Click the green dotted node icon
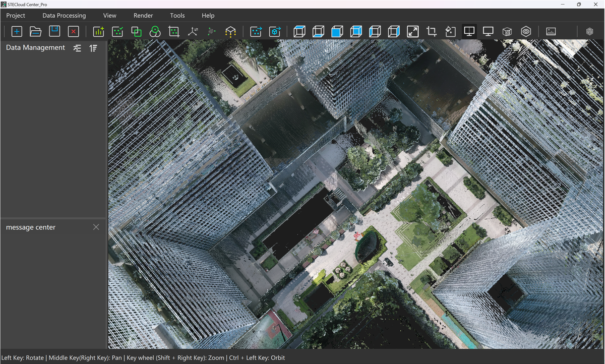This screenshot has height=364, width=605. (212, 32)
